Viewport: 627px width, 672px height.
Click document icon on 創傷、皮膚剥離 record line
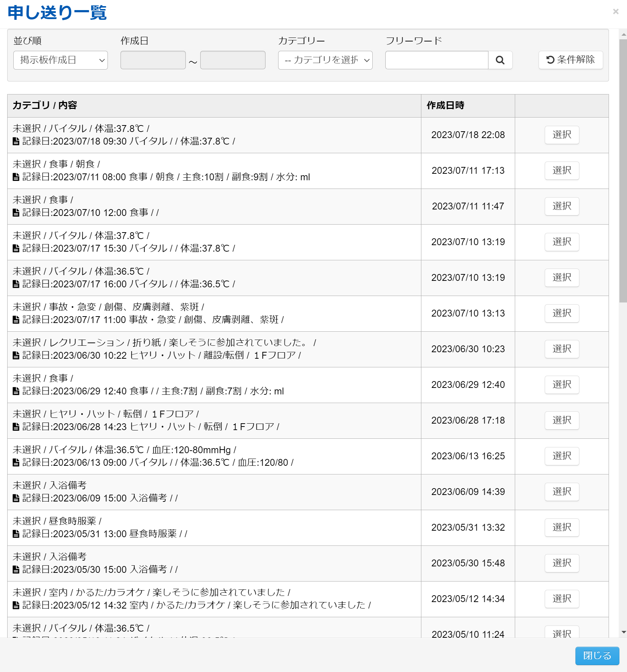click(x=16, y=320)
